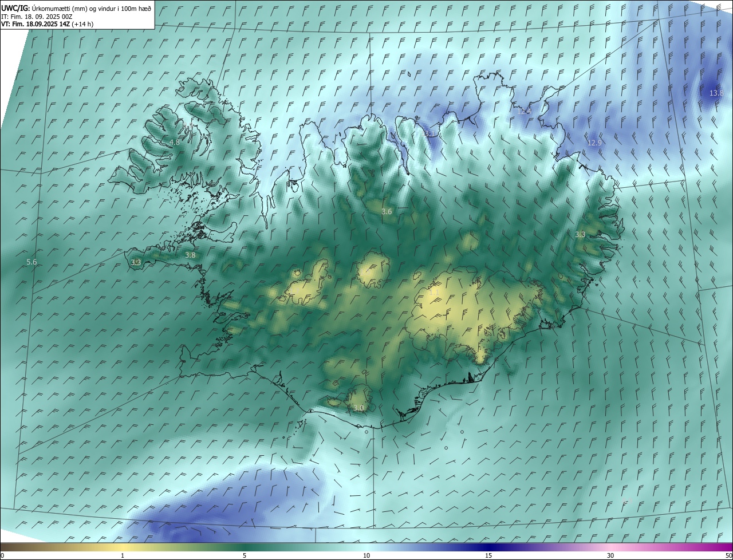Pick the 13.8 precipitation value label
The image size is (733, 560).
pyautogui.click(x=716, y=93)
